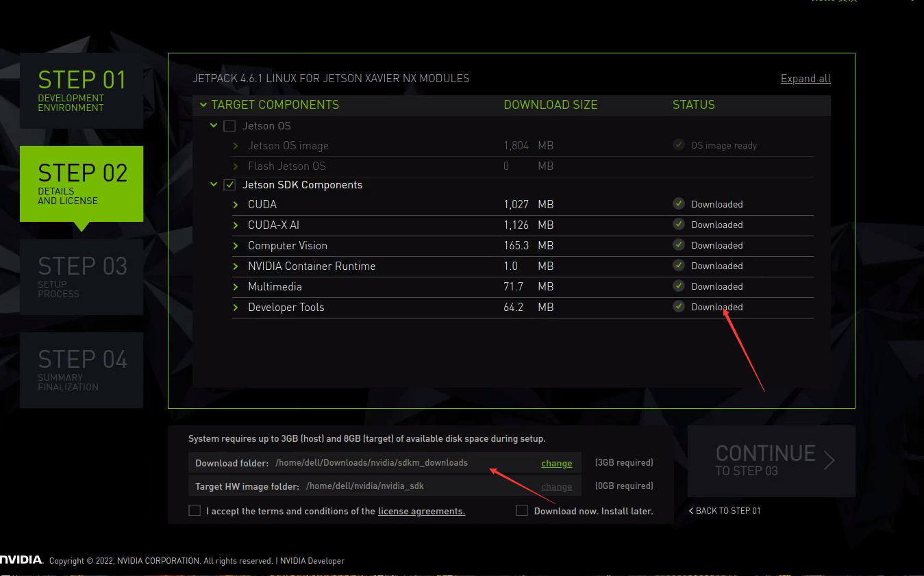Open the license agreements link
Image resolution: width=924 pixels, height=576 pixels.
[421, 512]
